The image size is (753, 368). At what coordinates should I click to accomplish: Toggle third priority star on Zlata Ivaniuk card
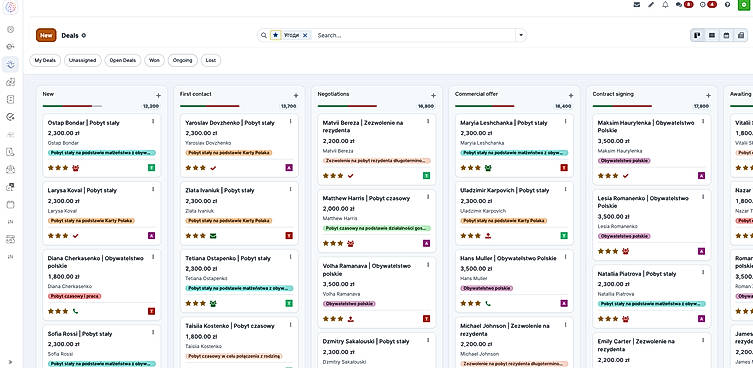[203, 236]
